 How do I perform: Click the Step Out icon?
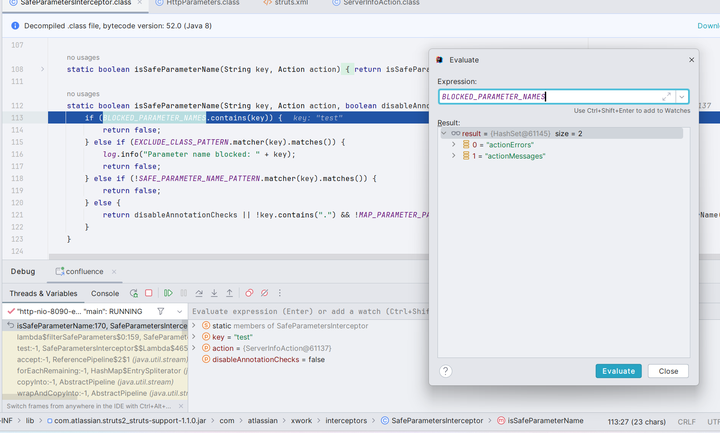pyautogui.click(x=229, y=293)
